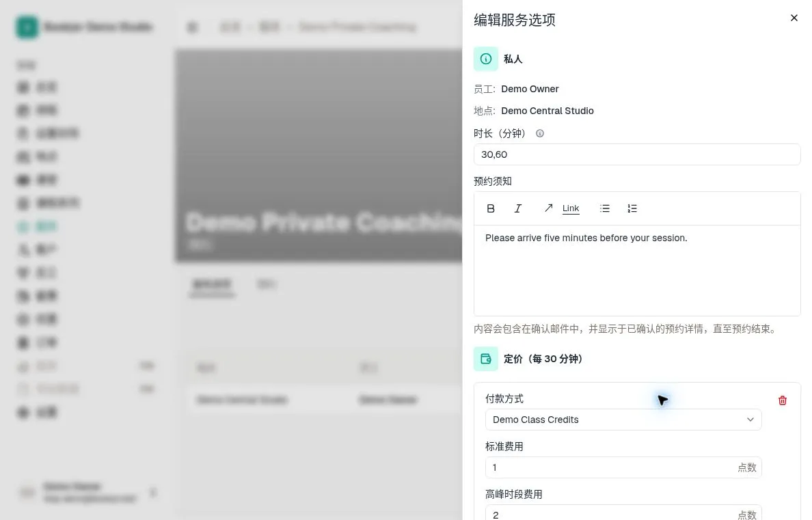Toggle italic formatting in 预约须知 editor

[x=517, y=208]
